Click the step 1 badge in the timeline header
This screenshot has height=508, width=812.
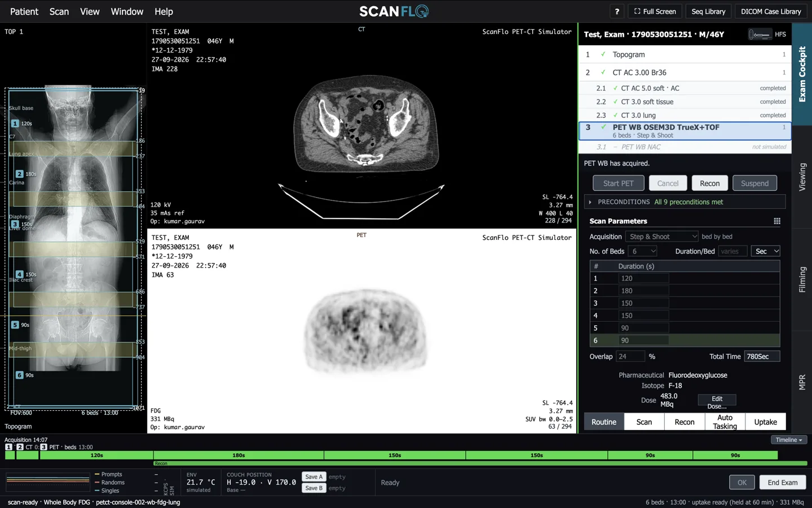point(8,447)
